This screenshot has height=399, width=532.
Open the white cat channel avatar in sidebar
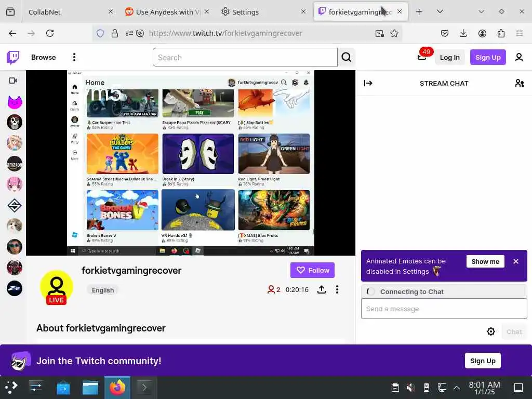pyautogui.click(x=15, y=226)
